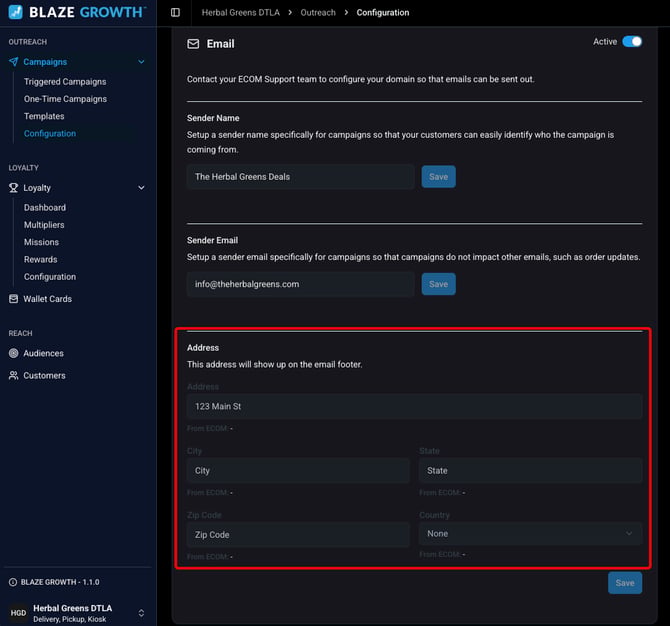Click the Zip Code input field
This screenshot has width=670, height=626.
point(298,535)
